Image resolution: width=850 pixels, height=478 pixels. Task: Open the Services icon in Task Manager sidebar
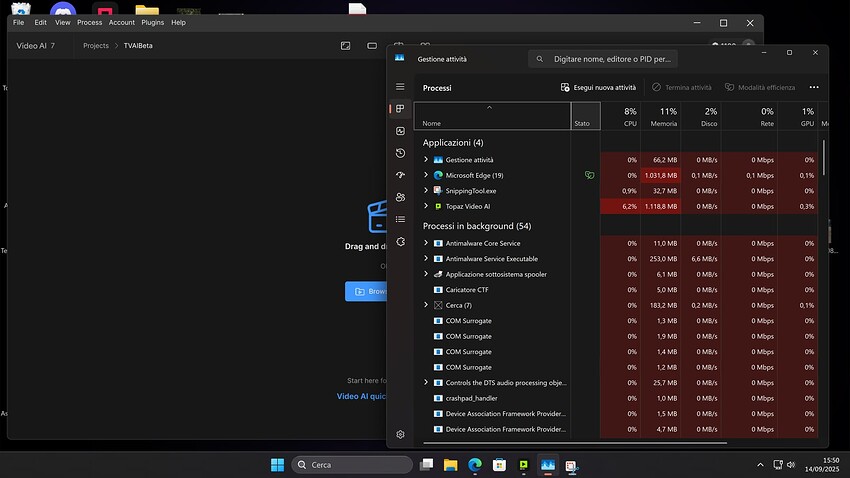point(400,242)
